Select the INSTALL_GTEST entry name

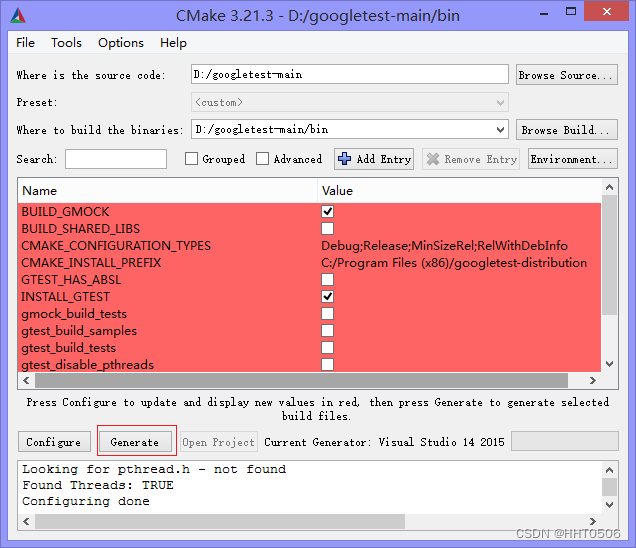tap(65, 297)
